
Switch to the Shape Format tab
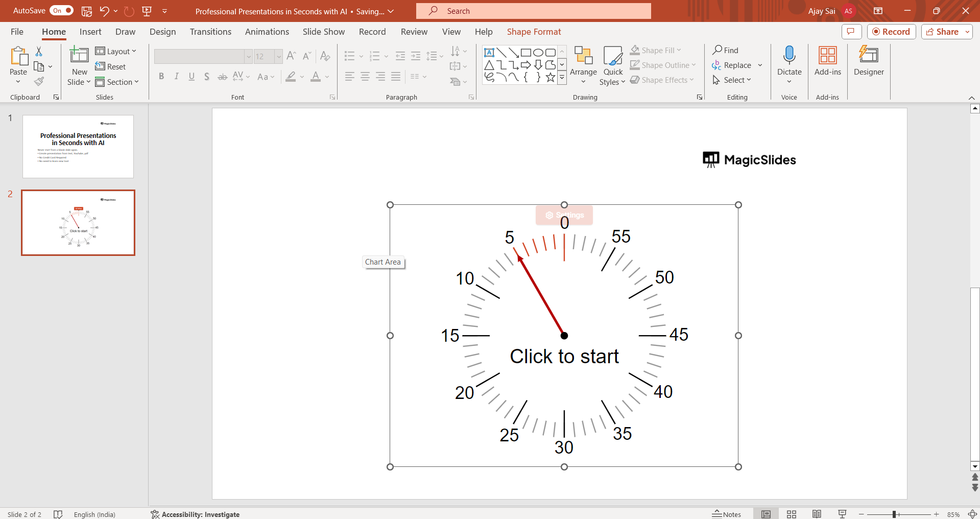click(534, 32)
